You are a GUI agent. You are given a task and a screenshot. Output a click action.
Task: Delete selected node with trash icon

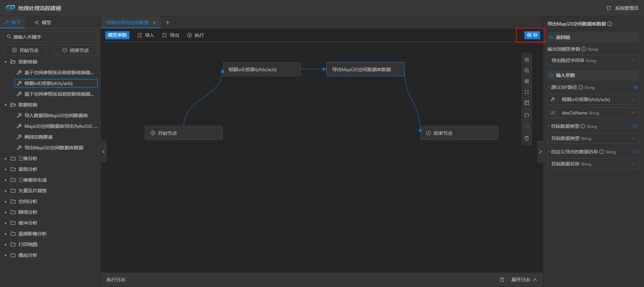click(527, 138)
